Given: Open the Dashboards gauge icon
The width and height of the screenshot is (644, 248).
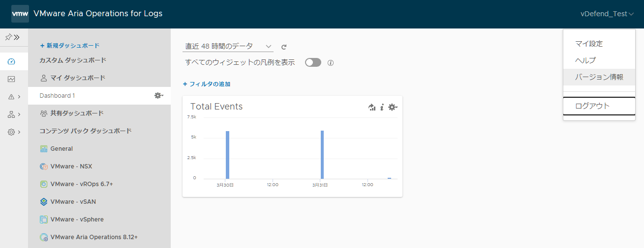Looking at the screenshot, I should pyautogui.click(x=11, y=61).
